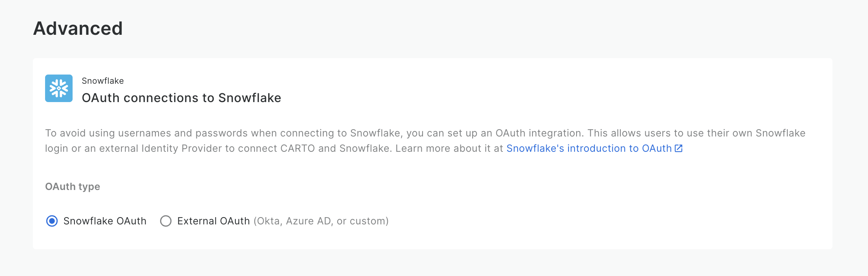
Task: Click the small "Snowflake" label above the title
Action: (103, 81)
